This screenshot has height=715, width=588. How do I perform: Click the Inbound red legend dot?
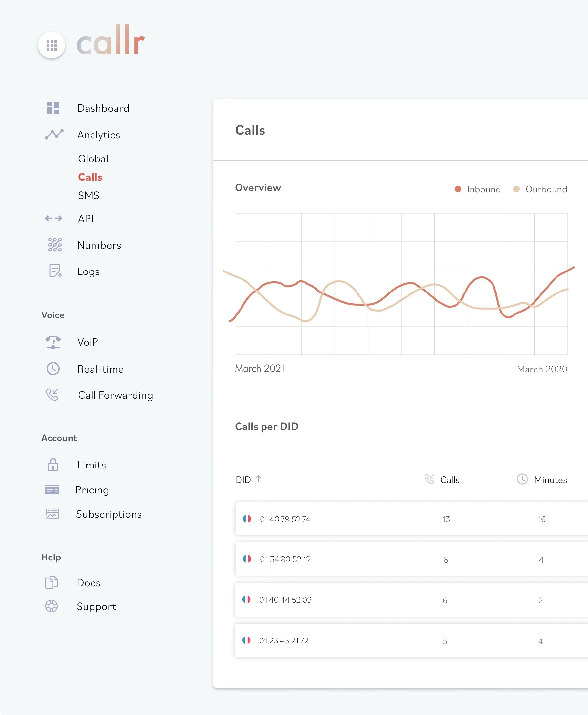coord(458,189)
